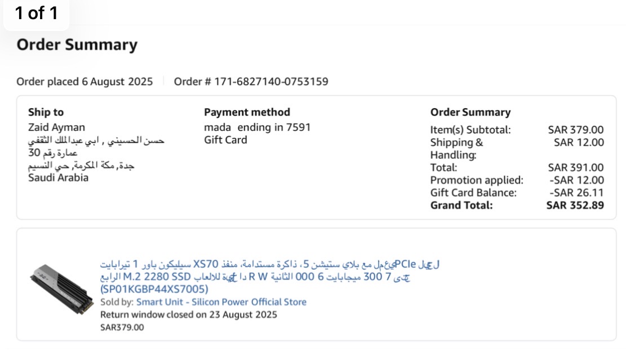
Task: Click the Gift Card Balance amount -SAR 26.11
Action: [576, 193]
